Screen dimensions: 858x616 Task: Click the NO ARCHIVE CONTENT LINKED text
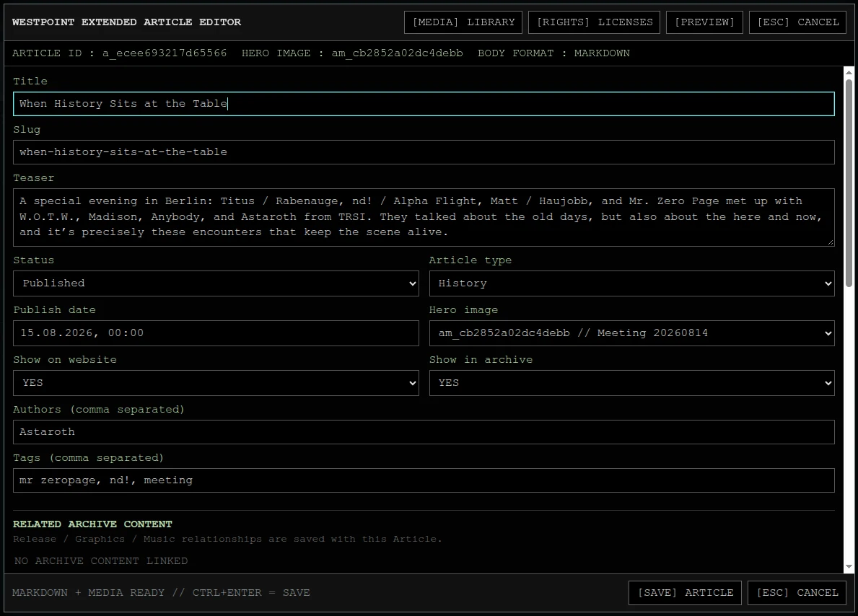point(101,561)
